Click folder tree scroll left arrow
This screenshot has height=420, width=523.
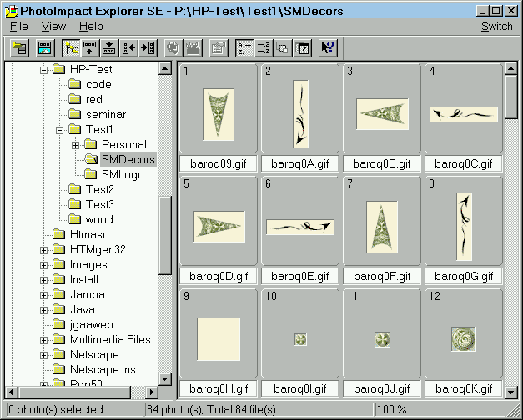pos(12,392)
